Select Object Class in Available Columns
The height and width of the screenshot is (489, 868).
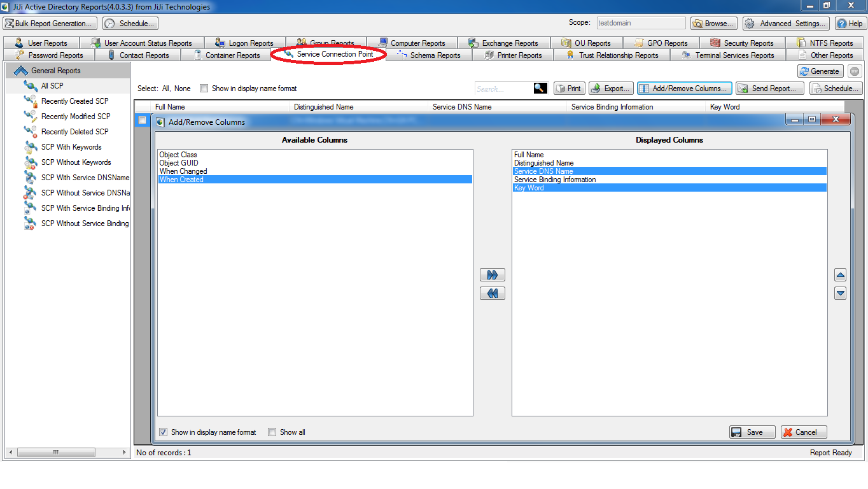pyautogui.click(x=315, y=155)
